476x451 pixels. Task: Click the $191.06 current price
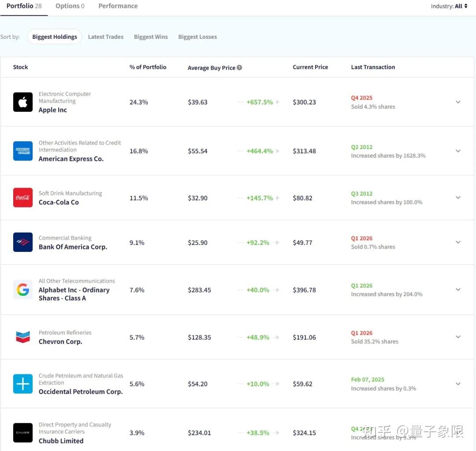point(304,337)
